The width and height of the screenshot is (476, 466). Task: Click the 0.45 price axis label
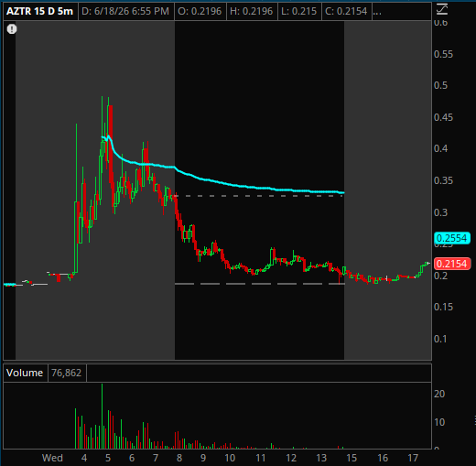pyautogui.click(x=443, y=117)
